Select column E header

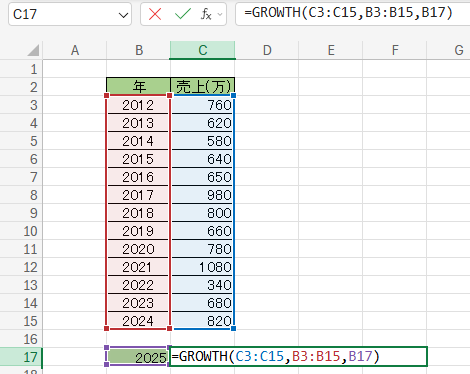click(331, 50)
